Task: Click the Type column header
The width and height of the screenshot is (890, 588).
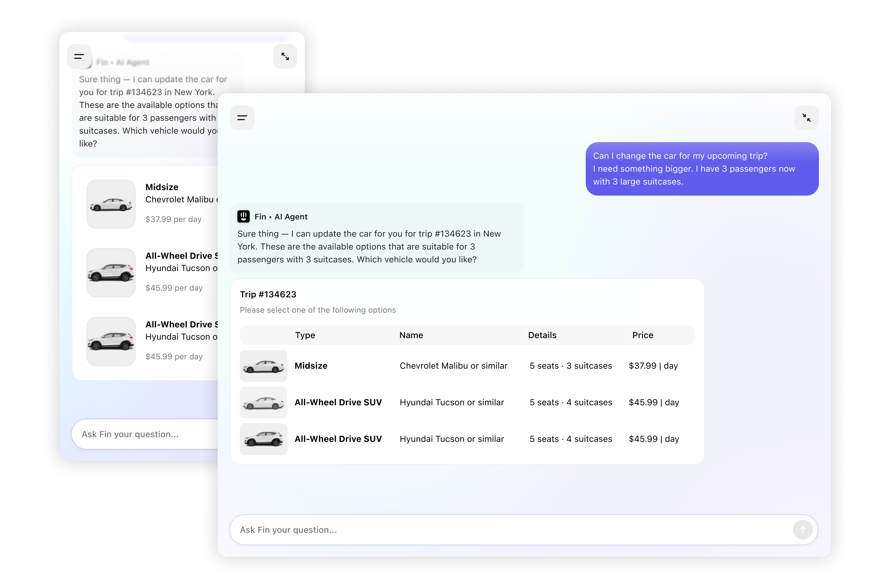Action: click(x=305, y=335)
